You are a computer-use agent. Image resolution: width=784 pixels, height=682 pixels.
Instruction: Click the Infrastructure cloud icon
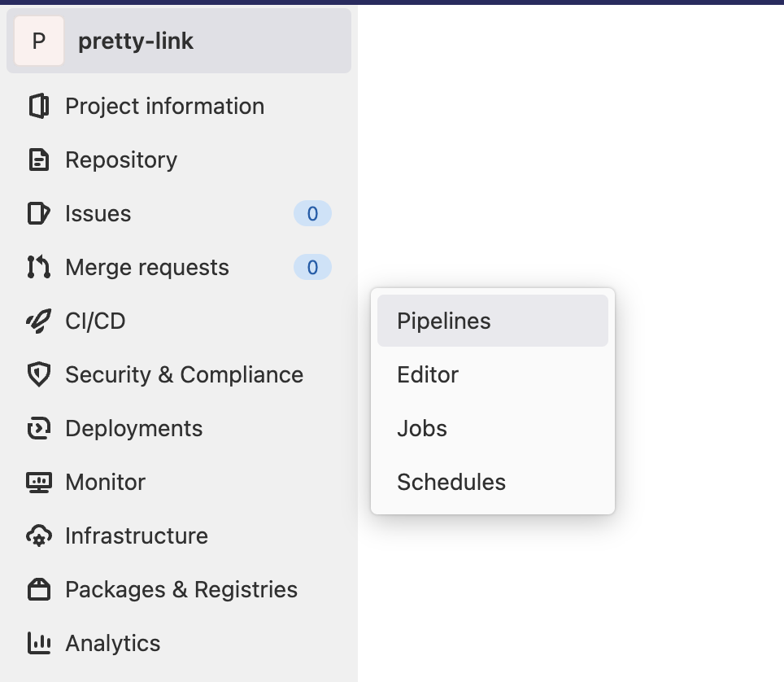pos(38,536)
